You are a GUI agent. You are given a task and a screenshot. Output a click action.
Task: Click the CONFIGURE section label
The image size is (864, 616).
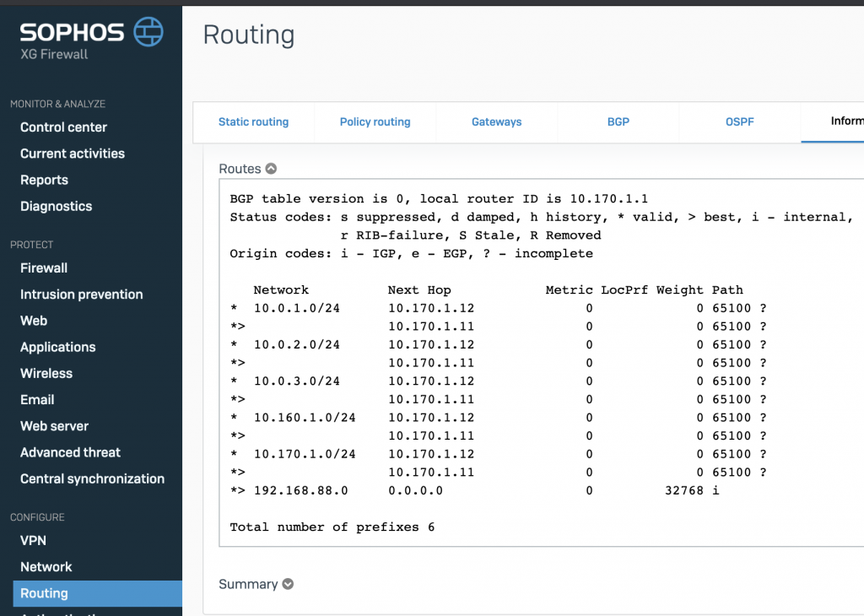(37, 517)
